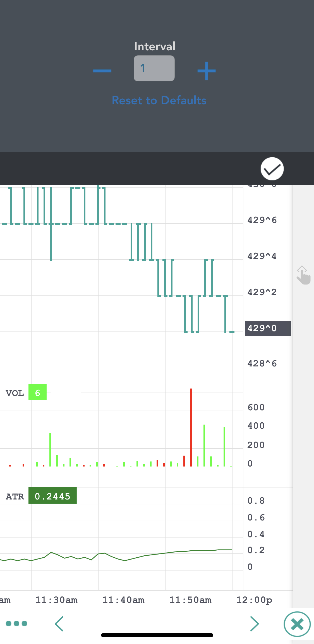
Task: Increase interval with the plus button
Action: [x=207, y=71]
